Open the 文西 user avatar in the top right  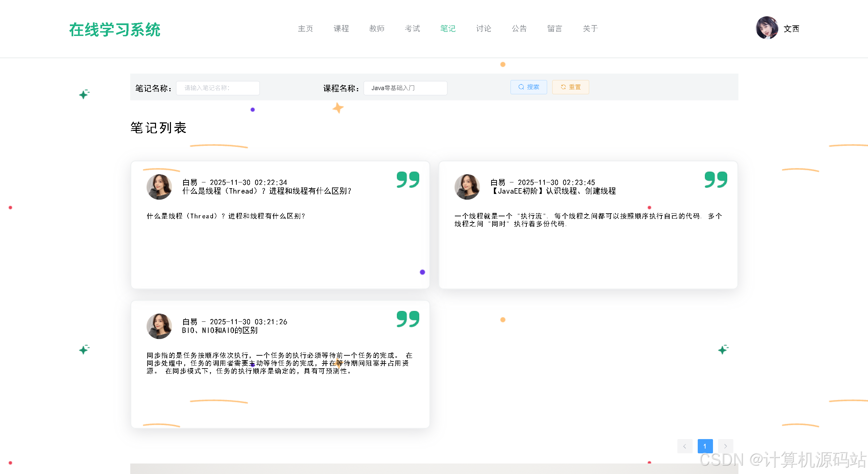point(767,28)
